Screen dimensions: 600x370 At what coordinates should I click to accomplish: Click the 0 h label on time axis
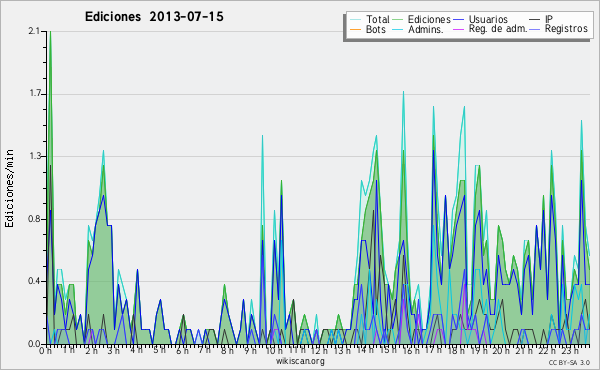pos(45,350)
